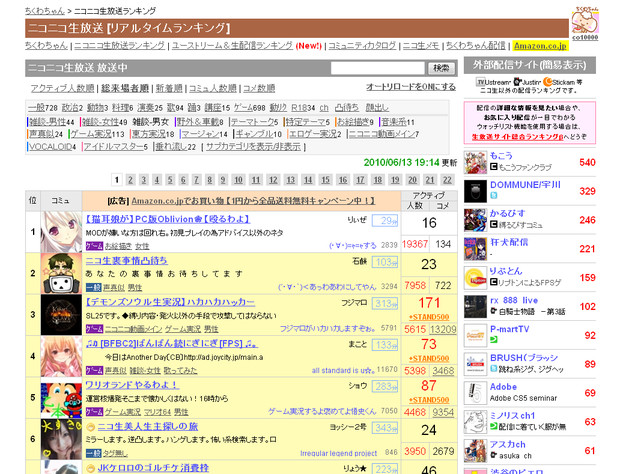Screen dimensions: 620x474
Task: Sort by 総来場者順
Action: [125, 88]
